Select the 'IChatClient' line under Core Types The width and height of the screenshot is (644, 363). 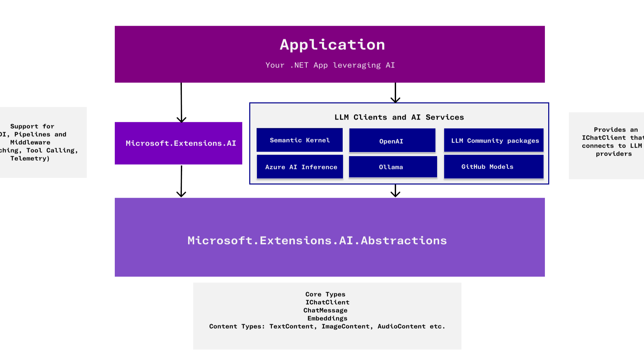coord(327,302)
